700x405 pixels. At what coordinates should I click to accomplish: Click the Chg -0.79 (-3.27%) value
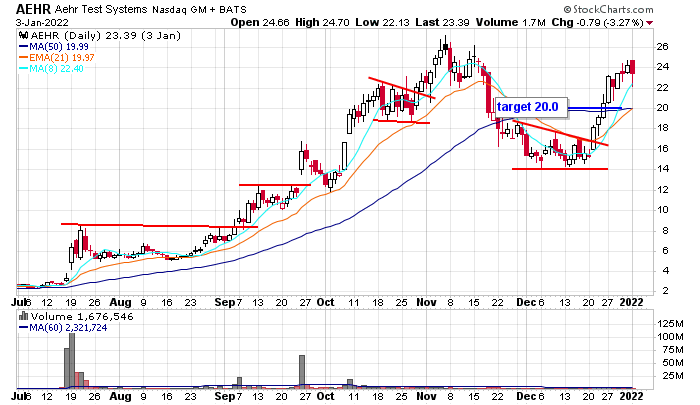pyautogui.click(x=597, y=22)
